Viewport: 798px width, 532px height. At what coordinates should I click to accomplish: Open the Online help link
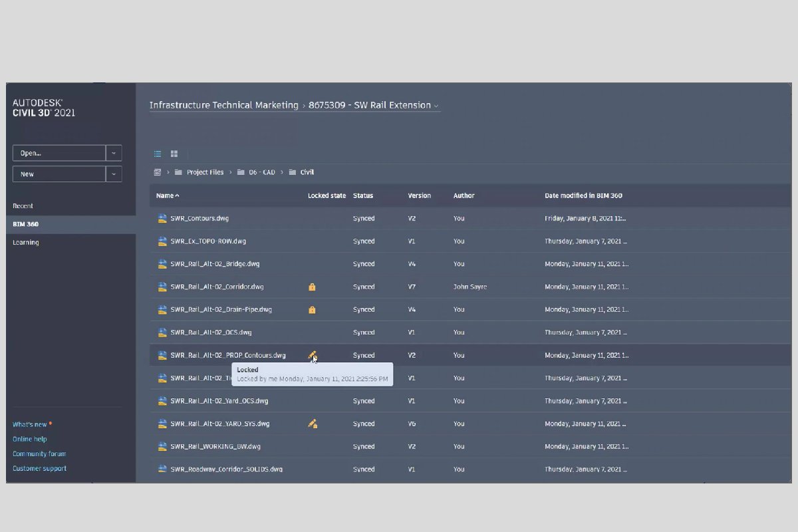tap(30, 439)
